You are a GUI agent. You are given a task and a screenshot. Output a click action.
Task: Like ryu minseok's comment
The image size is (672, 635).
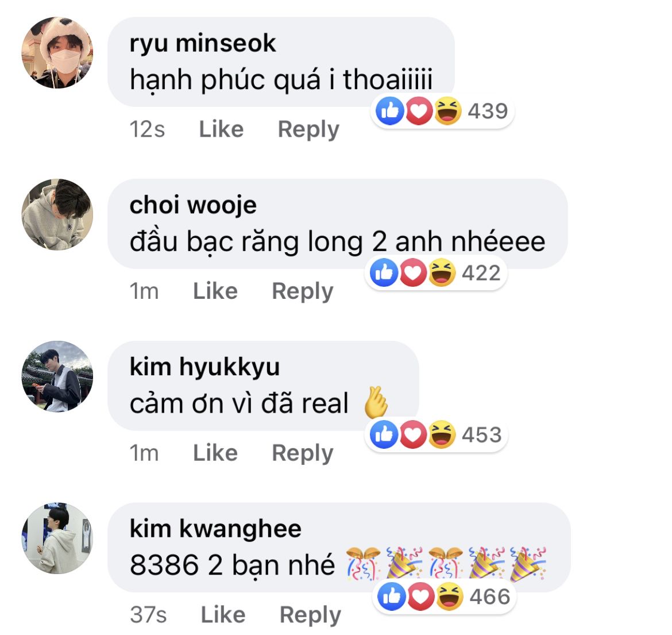tap(221, 129)
